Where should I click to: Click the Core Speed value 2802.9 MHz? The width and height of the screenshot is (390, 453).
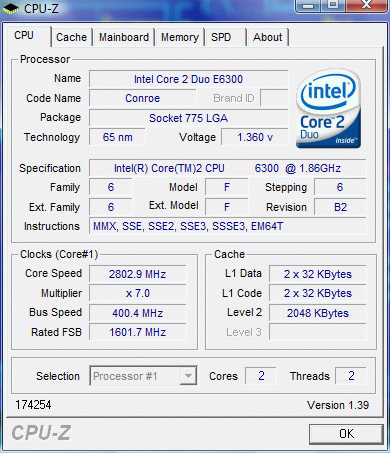click(x=137, y=274)
